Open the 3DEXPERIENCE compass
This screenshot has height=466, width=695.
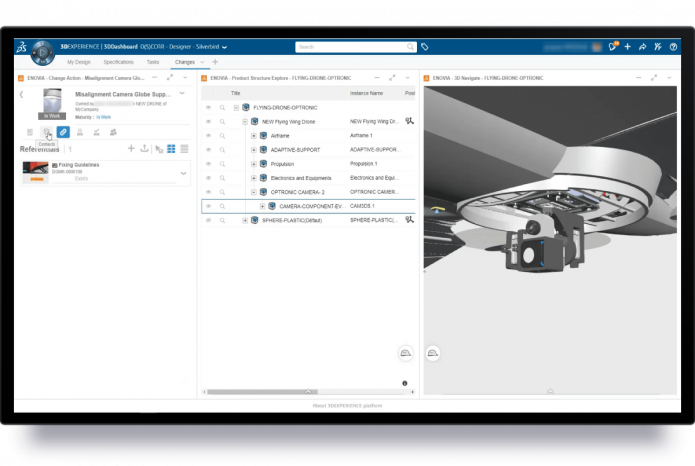(43, 53)
